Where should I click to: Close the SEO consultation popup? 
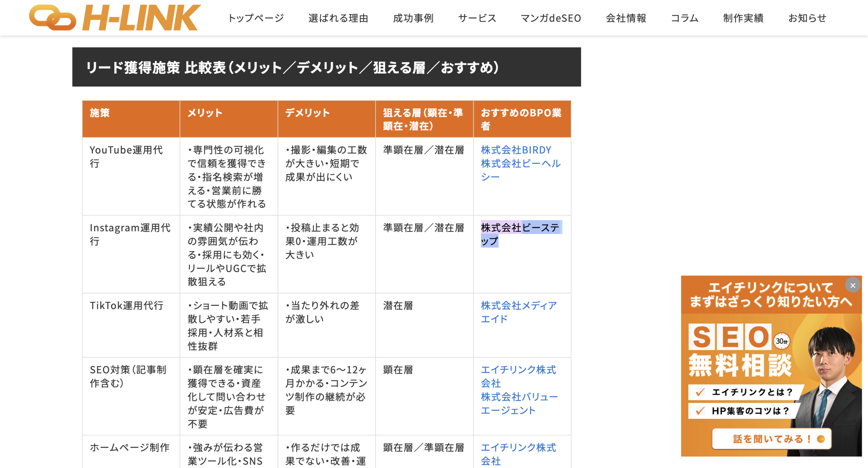click(852, 286)
